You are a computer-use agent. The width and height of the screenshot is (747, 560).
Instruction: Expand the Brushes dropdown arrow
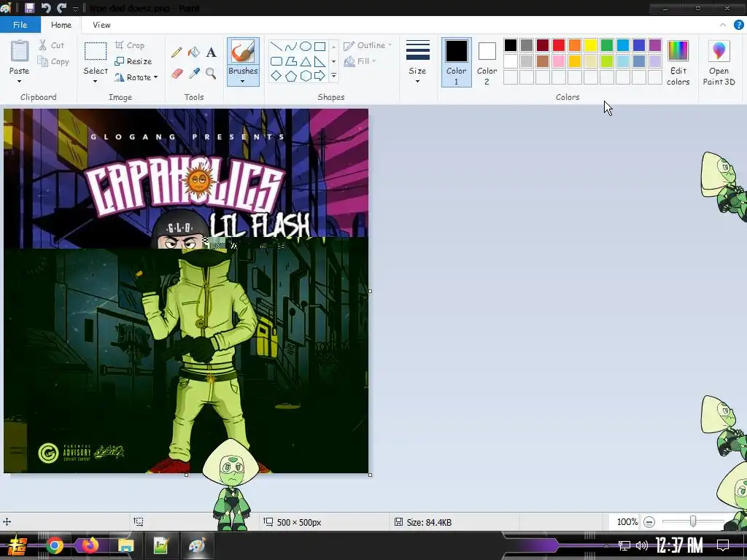242,82
